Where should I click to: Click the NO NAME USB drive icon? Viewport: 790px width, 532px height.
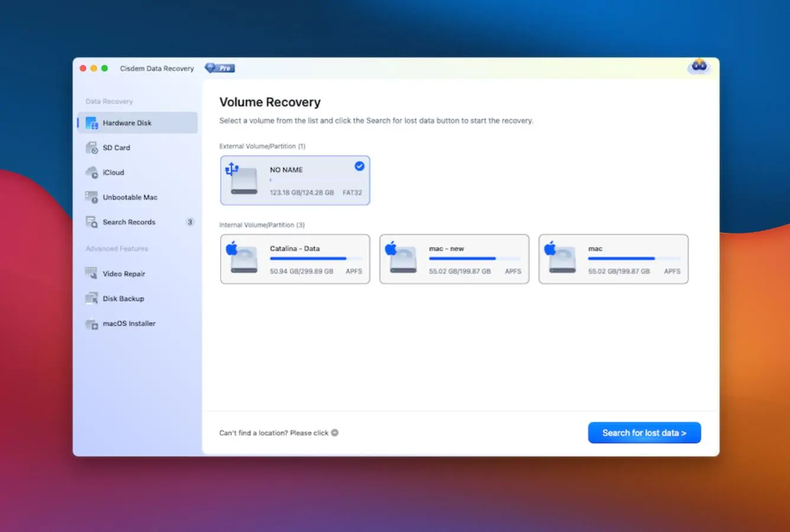tap(242, 179)
